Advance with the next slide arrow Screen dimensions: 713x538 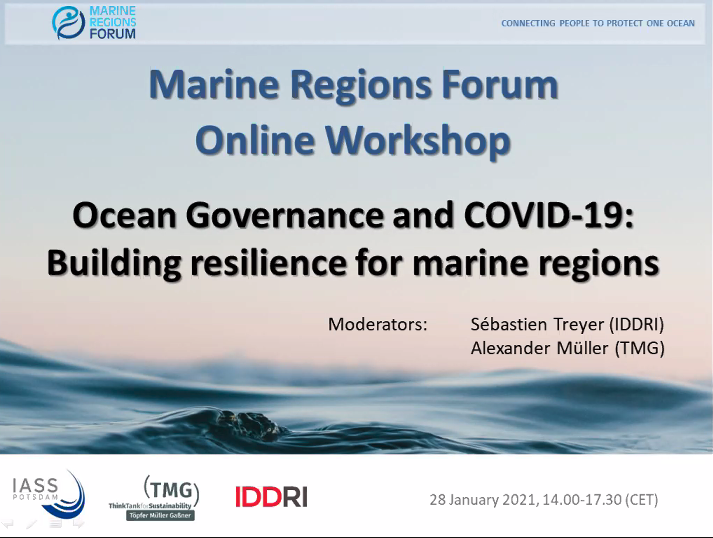78,523
